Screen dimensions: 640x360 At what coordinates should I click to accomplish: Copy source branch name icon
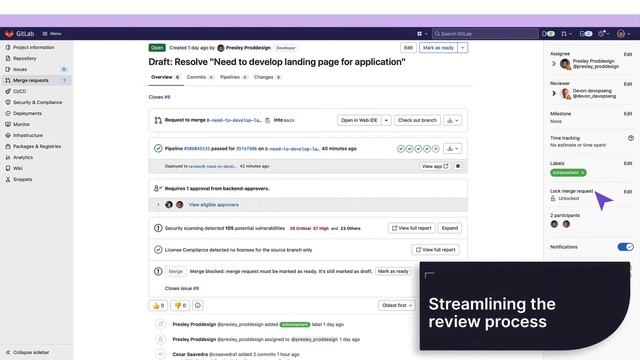click(267, 120)
